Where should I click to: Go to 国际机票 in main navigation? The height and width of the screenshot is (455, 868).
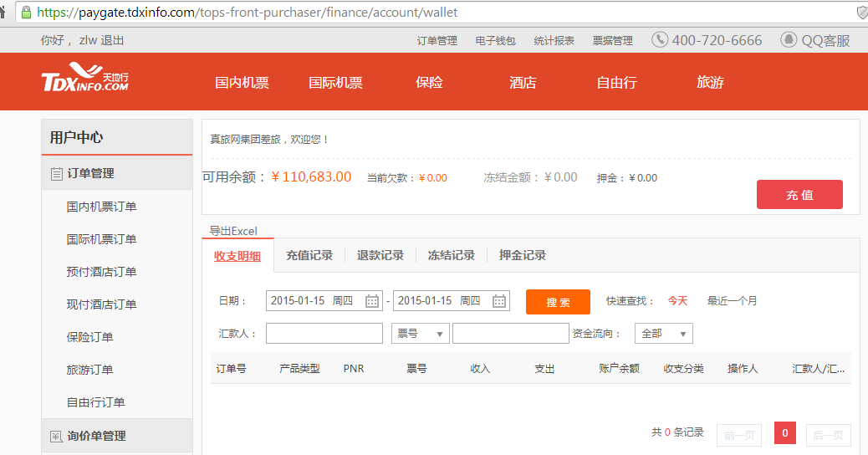tap(335, 83)
